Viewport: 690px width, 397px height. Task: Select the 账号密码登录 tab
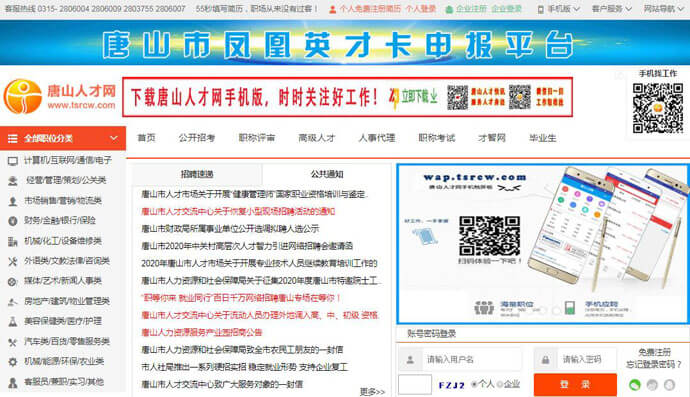pyautogui.click(x=431, y=334)
